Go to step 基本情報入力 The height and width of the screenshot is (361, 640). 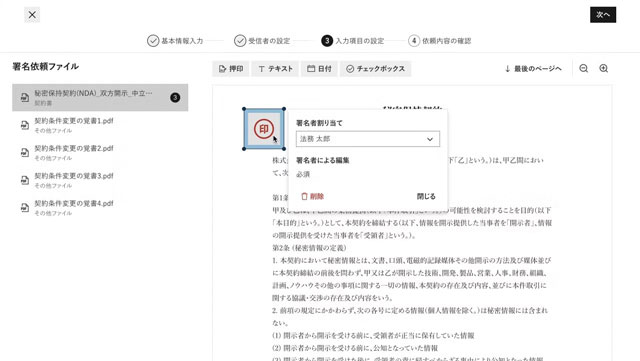[x=175, y=41]
